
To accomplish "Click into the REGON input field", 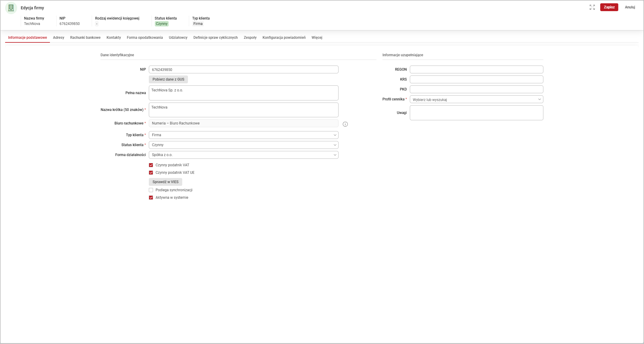I will 476,69.
